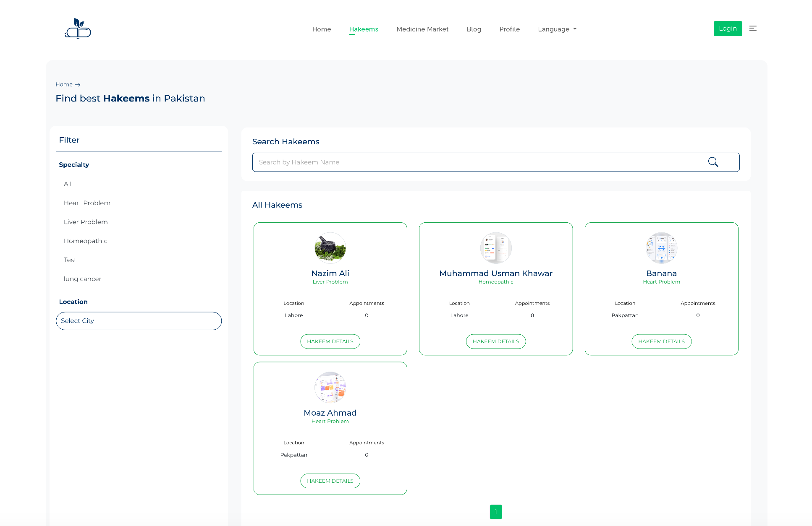The width and height of the screenshot is (812, 526).
Task: Click the site logo icon
Action: click(x=78, y=29)
